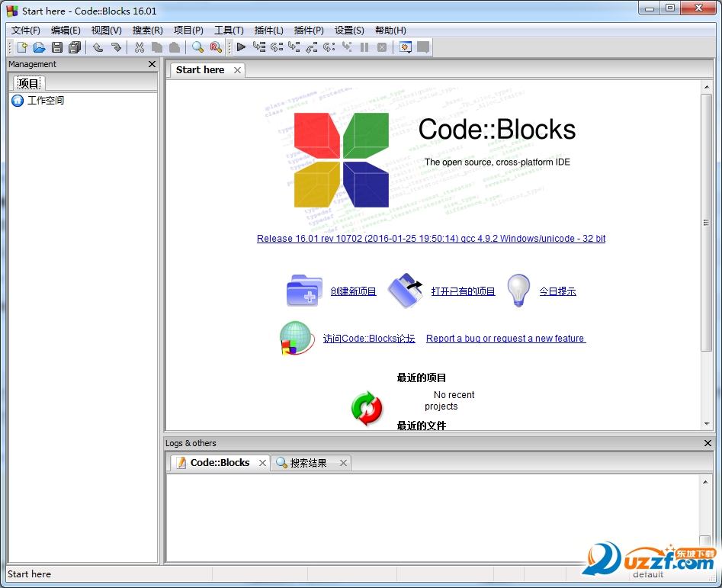Close the Logs & others panel

708,443
